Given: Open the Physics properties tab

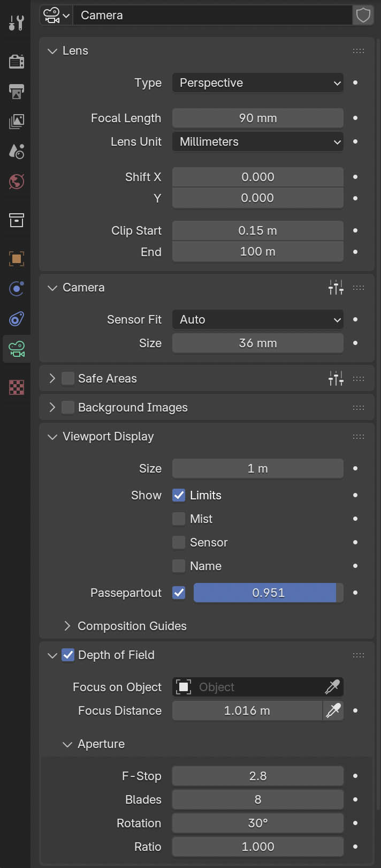Looking at the screenshot, I should coord(17,289).
